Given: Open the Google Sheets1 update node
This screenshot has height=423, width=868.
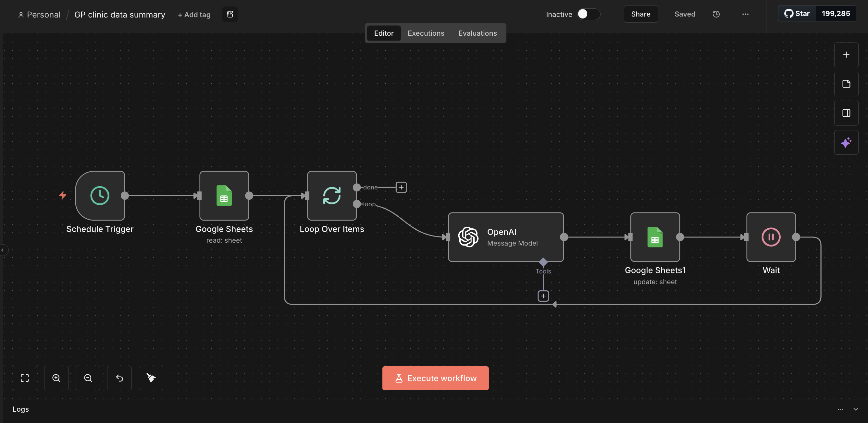Looking at the screenshot, I should click(655, 237).
